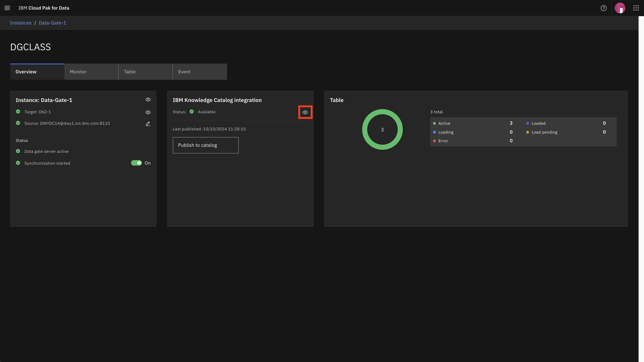This screenshot has width=644, height=362.
Task: Click the help question mark icon
Action: (604, 8)
